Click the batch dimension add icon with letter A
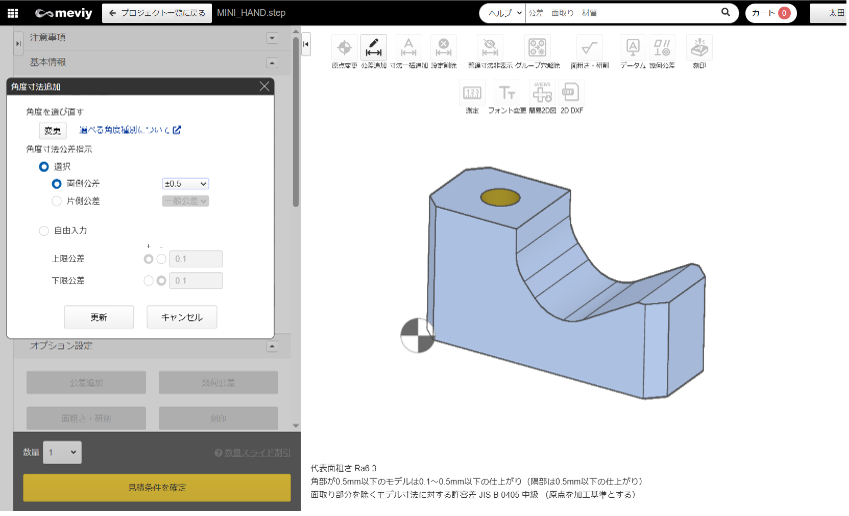Viewport: 849px width, 516px height. [x=409, y=48]
